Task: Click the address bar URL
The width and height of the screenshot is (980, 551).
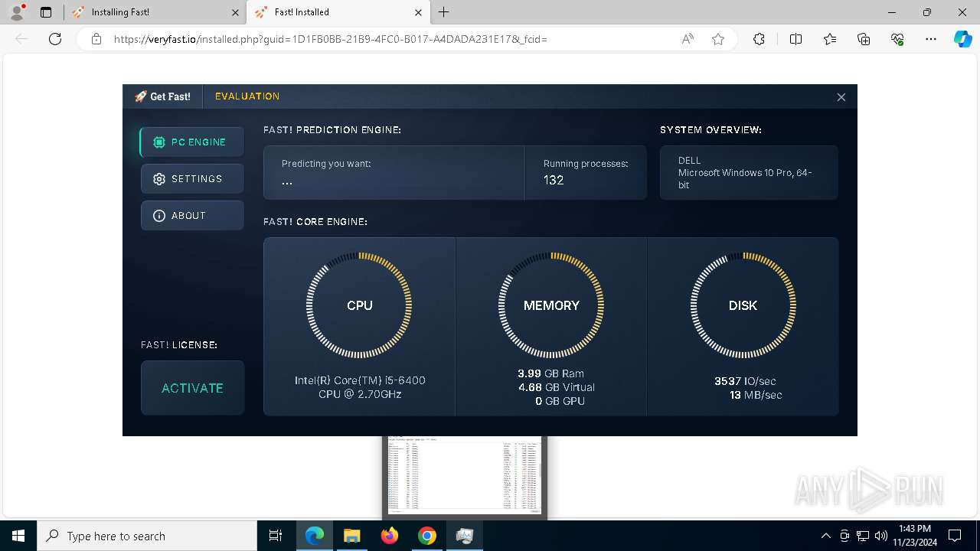Action: (330, 39)
